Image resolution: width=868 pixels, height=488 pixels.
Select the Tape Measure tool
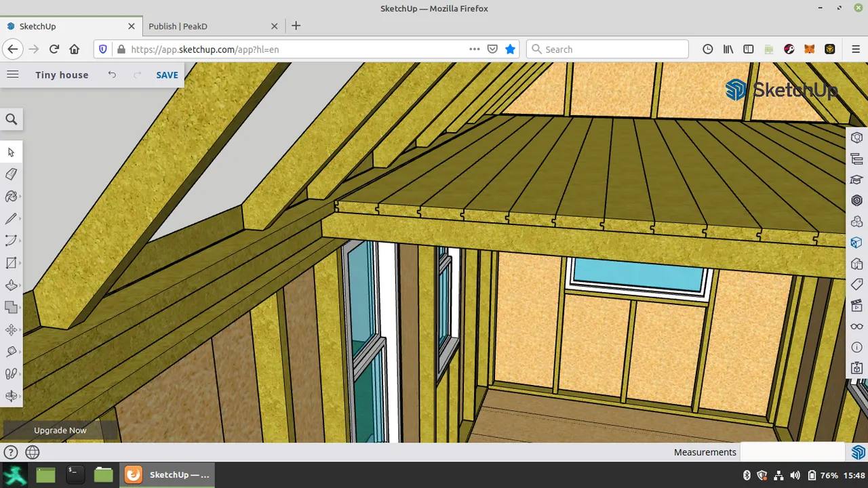pyautogui.click(x=11, y=352)
